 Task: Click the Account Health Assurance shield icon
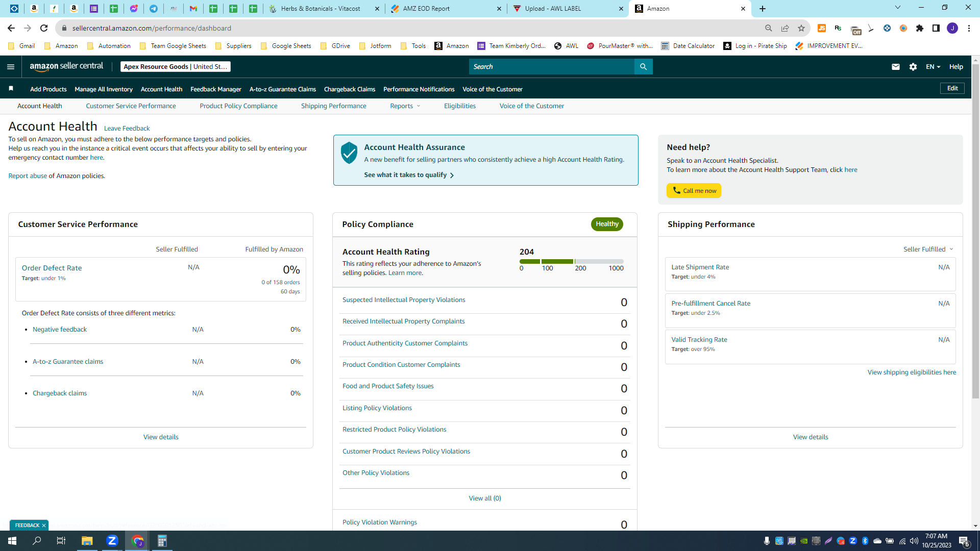349,153
